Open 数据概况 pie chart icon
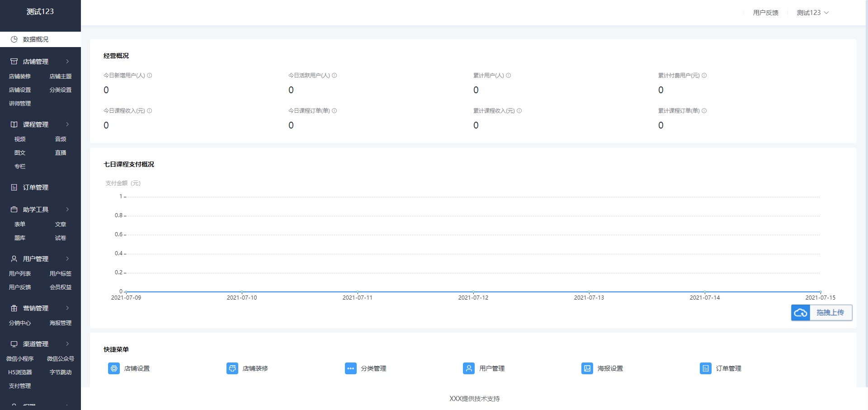Image resolution: width=868 pixels, height=410 pixels. tap(14, 39)
